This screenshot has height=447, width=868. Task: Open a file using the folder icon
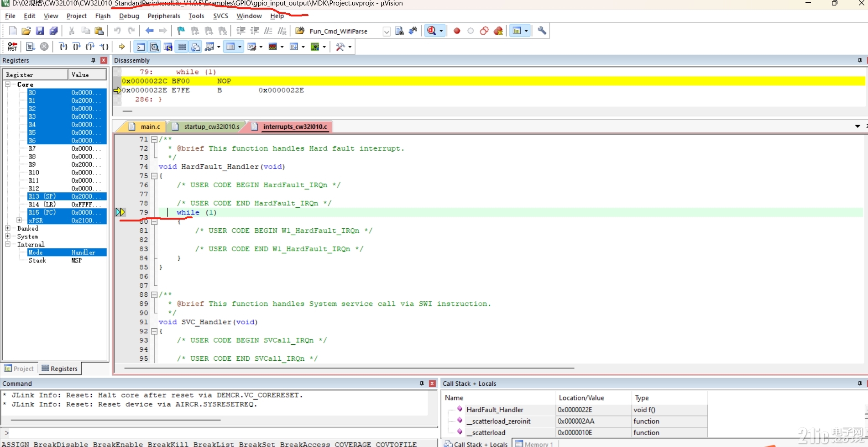[26, 31]
